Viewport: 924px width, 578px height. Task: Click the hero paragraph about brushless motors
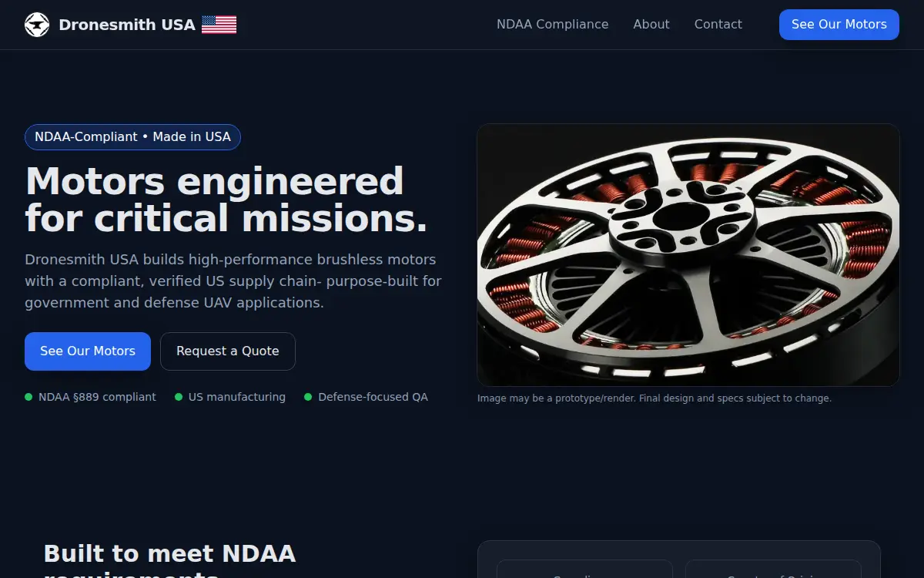click(233, 281)
